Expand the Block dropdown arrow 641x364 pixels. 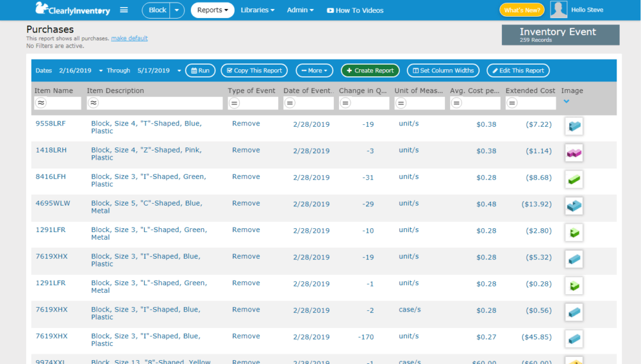coord(177,10)
